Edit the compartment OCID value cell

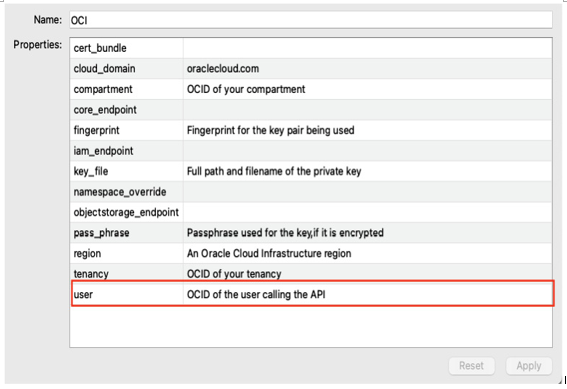367,89
